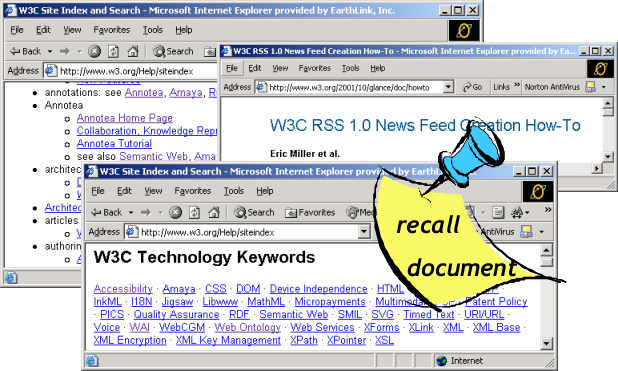
Task: Click the Norton AntiVirus icon in the front window
Action: (526, 232)
